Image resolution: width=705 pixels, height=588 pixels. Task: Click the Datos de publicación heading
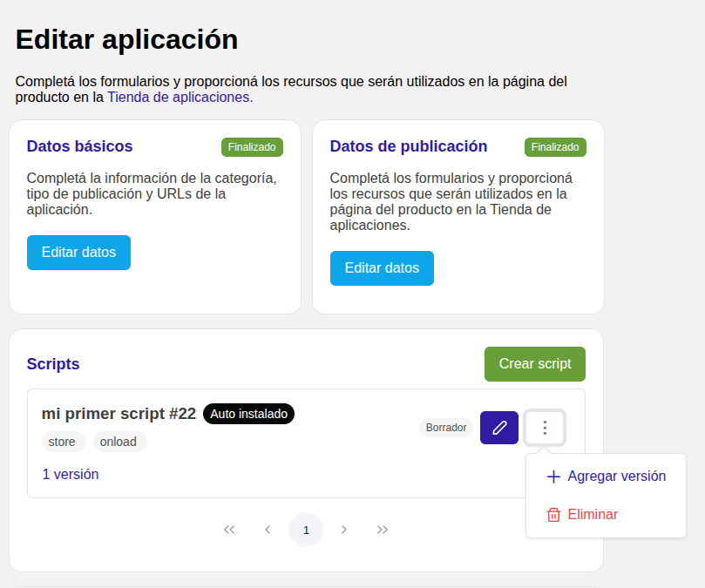click(x=408, y=146)
